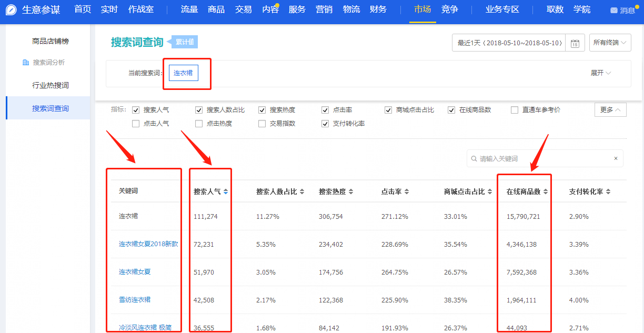This screenshot has height=333, width=644.
Task: Check the 交易指数 checkbox
Action: point(262,124)
